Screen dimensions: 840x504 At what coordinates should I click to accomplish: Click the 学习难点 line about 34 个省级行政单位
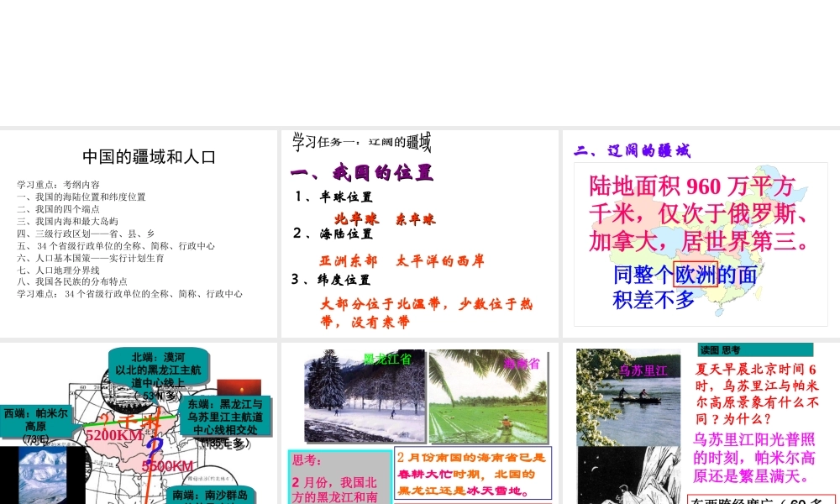[129, 293]
